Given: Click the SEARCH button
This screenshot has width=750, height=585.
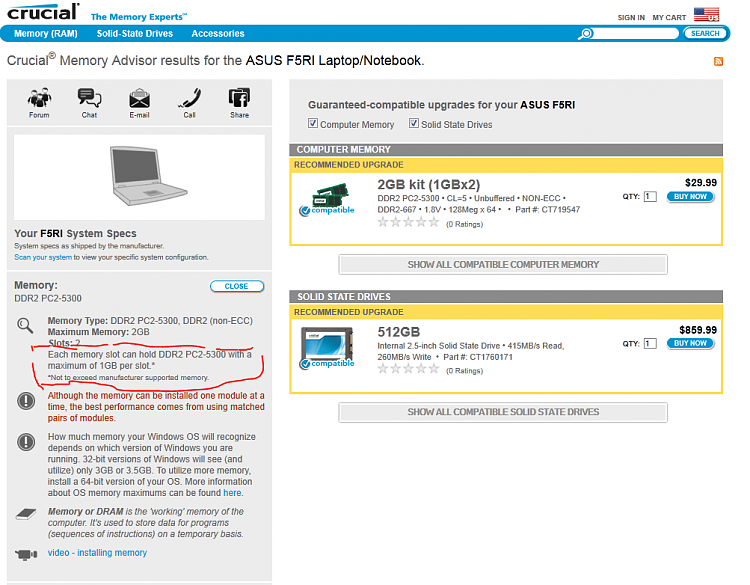Looking at the screenshot, I should (705, 33).
